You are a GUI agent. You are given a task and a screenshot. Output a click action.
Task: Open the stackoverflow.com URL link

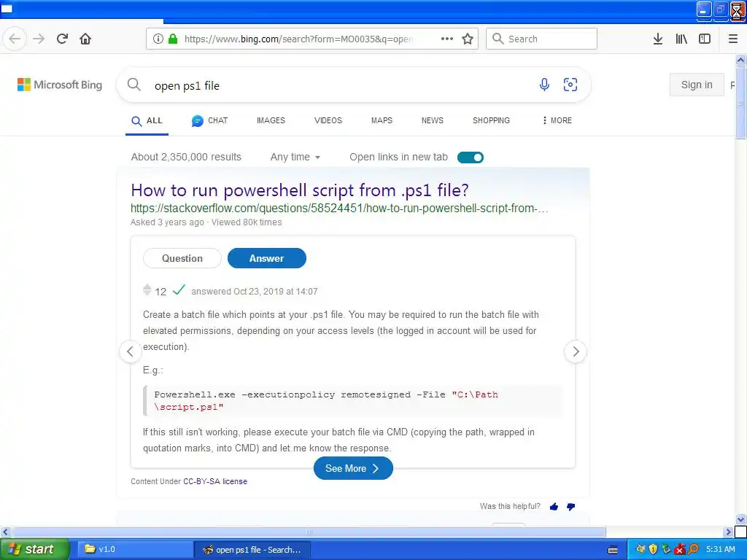[x=339, y=208]
